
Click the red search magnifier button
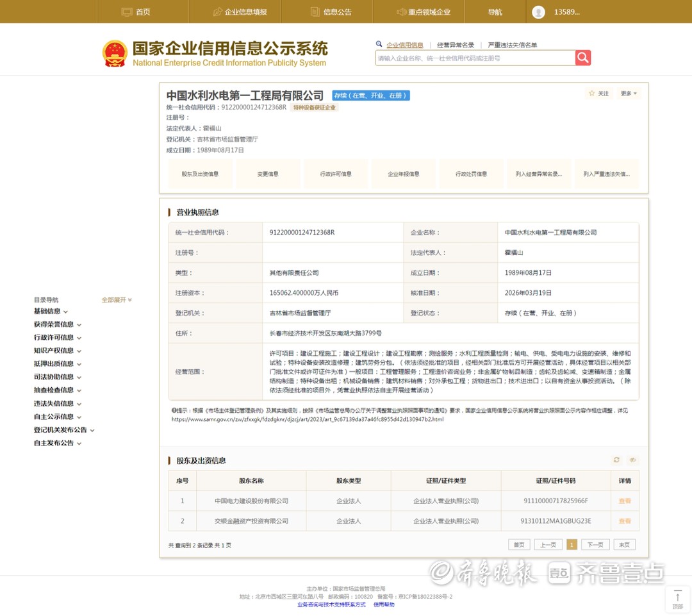point(582,58)
